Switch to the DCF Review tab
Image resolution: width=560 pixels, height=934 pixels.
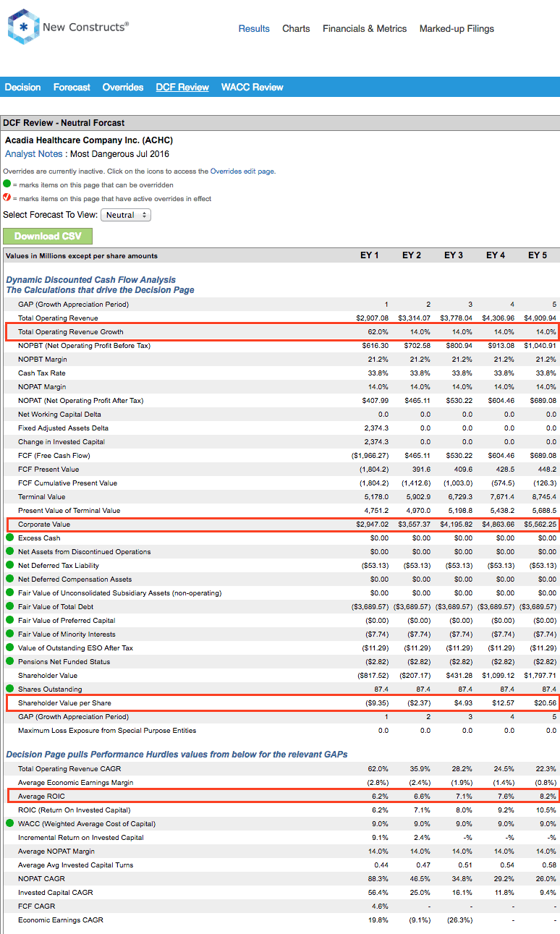[182, 87]
